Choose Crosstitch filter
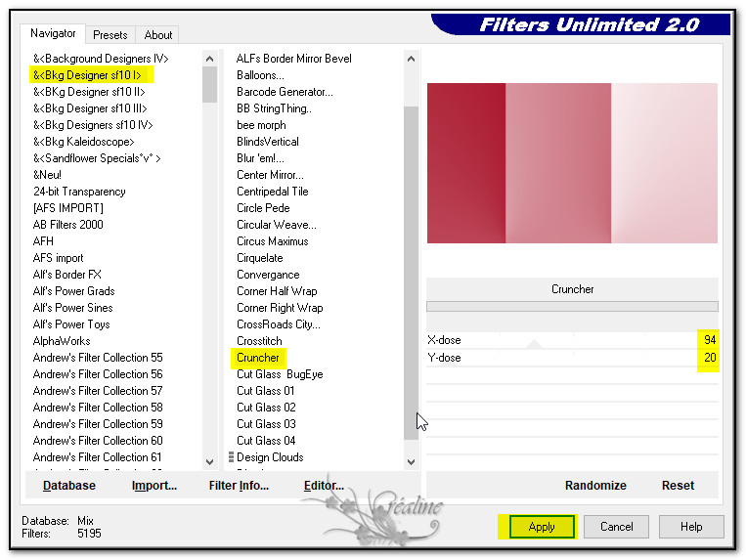This screenshot has height=560, width=746. click(259, 341)
